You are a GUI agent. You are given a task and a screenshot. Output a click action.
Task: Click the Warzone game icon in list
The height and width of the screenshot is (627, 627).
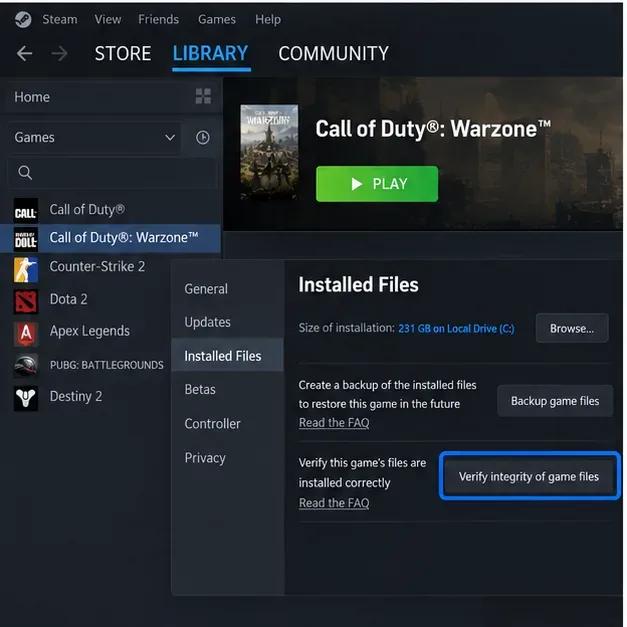26,239
